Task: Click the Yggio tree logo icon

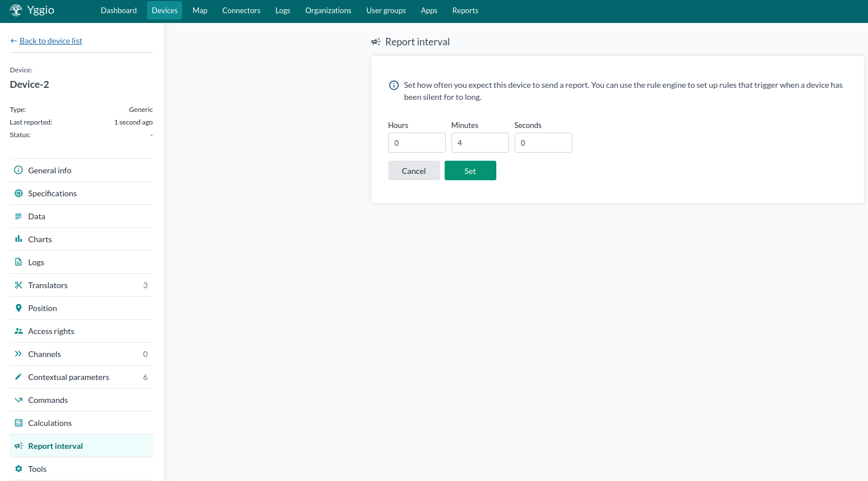Action: [16, 10]
